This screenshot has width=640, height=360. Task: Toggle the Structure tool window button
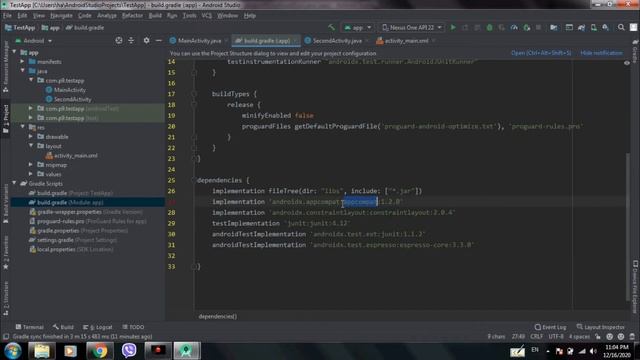[6, 299]
